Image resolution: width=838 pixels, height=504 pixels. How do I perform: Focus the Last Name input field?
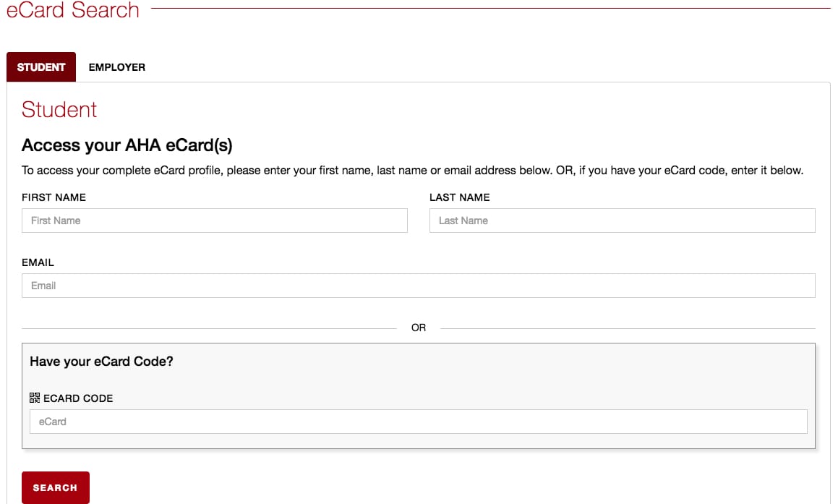pos(622,221)
